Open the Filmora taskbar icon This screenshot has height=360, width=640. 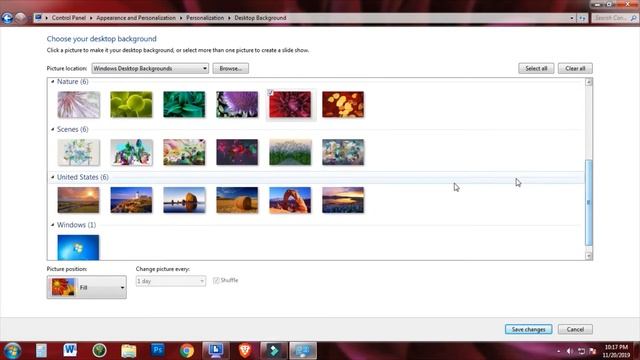click(274, 351)
